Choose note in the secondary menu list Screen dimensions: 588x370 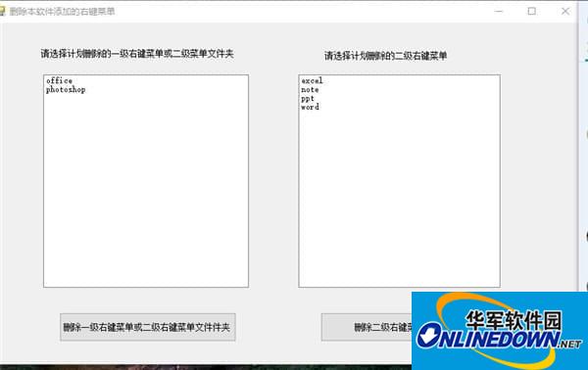pos(310,89)
